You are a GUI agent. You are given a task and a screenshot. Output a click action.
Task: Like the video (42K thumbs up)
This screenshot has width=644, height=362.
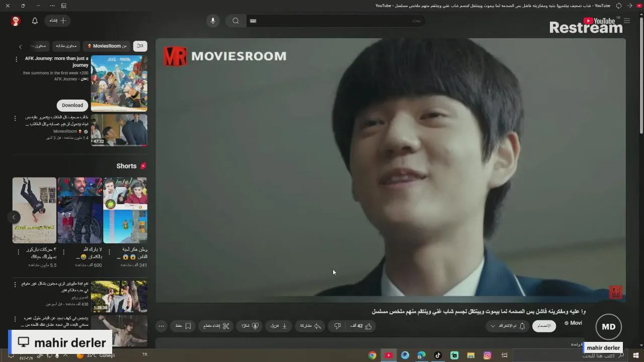tap(361, 326)
